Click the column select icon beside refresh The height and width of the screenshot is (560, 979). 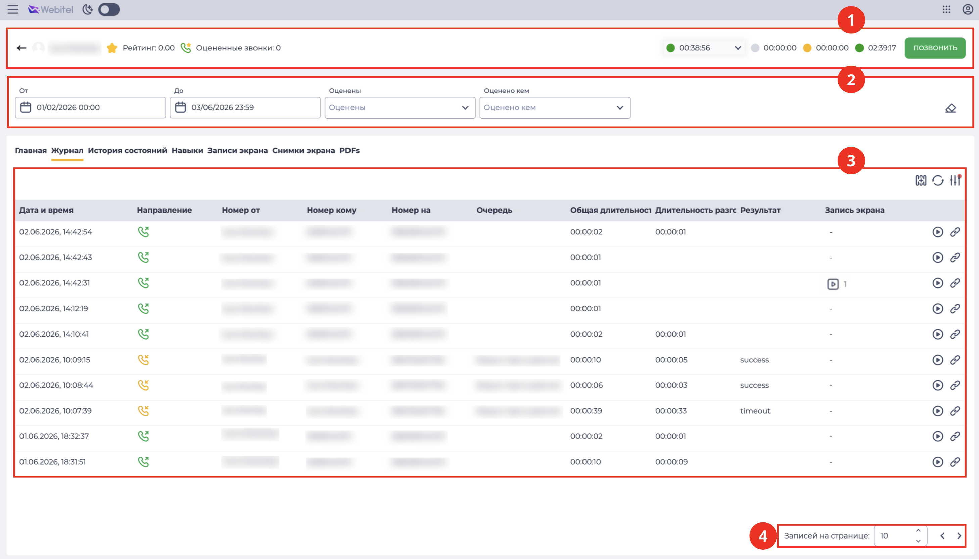click(921, 180)
